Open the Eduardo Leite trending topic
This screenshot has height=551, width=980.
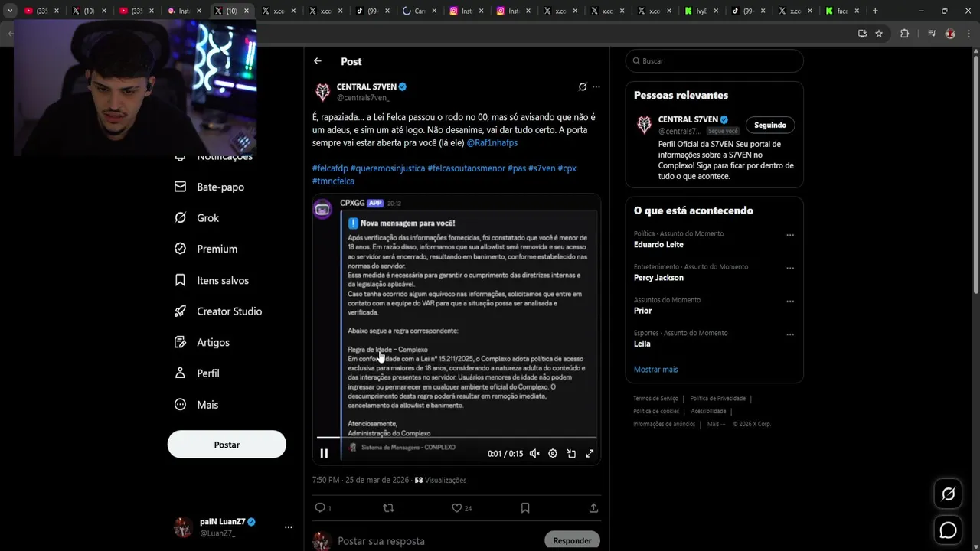click(658, 245)
